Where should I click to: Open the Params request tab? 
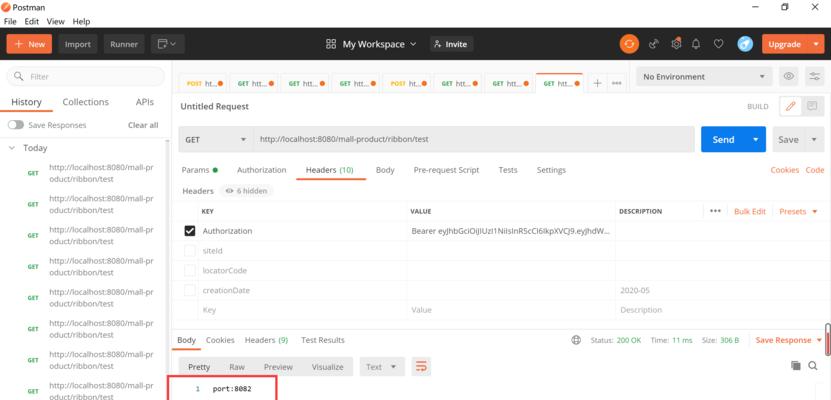[x=199, y=170]
